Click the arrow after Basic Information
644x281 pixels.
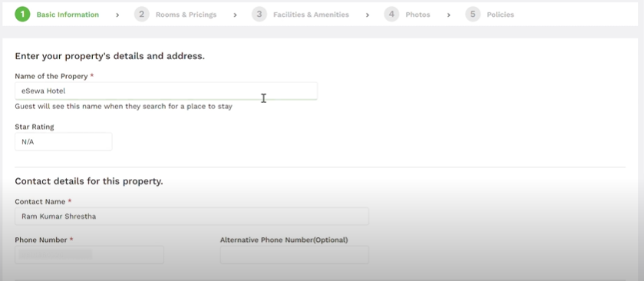point(117,15)
